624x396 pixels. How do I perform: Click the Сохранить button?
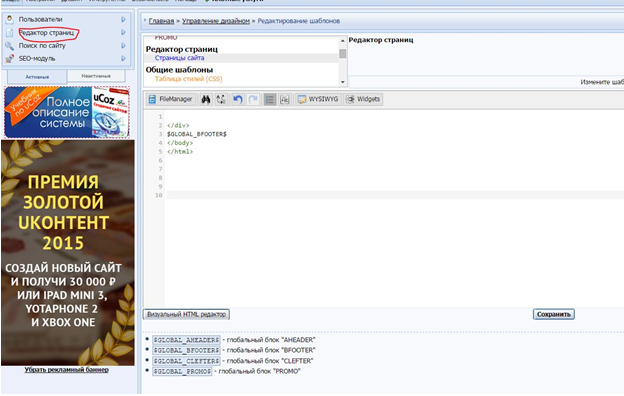(x=554, y=314)
